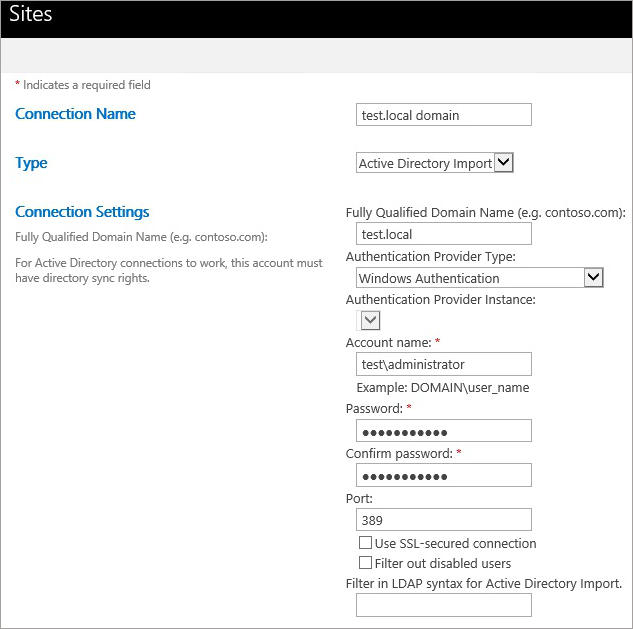Click the Connection Name section heading

pos(75,114)
